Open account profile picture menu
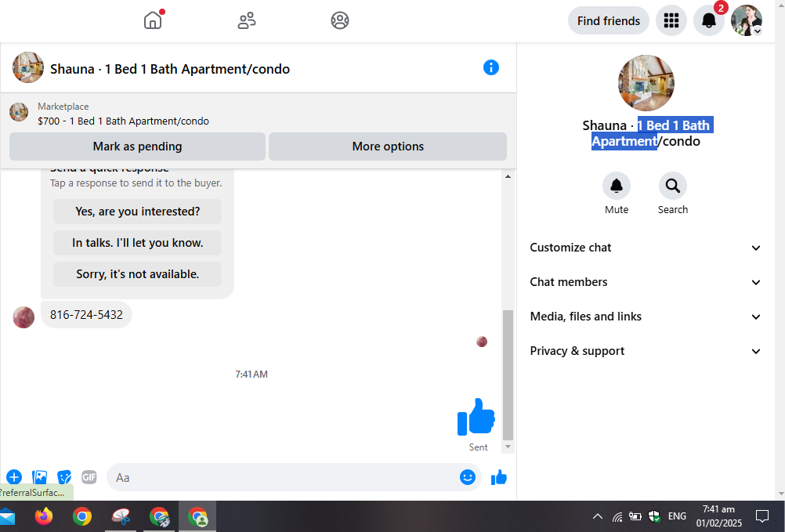This screenshot has width=785, height=532. coord(747,20)
